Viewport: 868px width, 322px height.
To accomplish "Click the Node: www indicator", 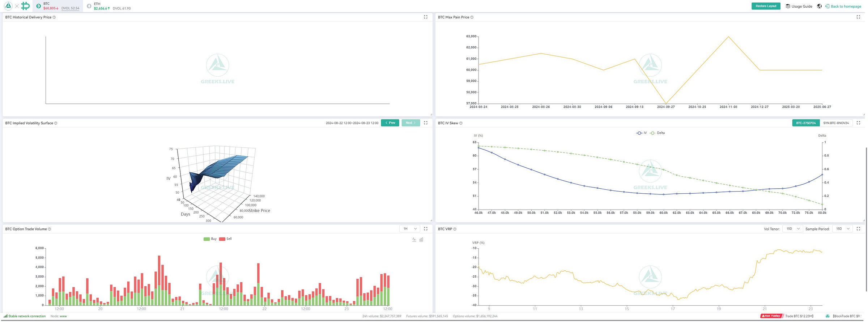I will coord(59,316).
